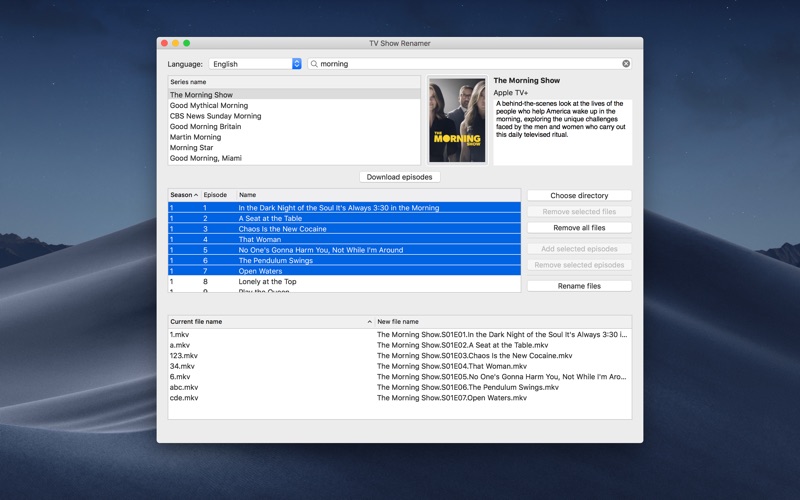Select episode 'Lonely at the Top'
This screenshot has height=500, width=800.
pyautogui.click(x=344, y=282)
